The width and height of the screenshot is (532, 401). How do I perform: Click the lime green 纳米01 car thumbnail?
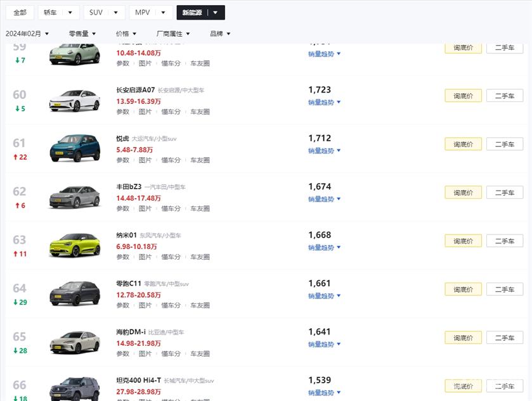pos(75,245)
